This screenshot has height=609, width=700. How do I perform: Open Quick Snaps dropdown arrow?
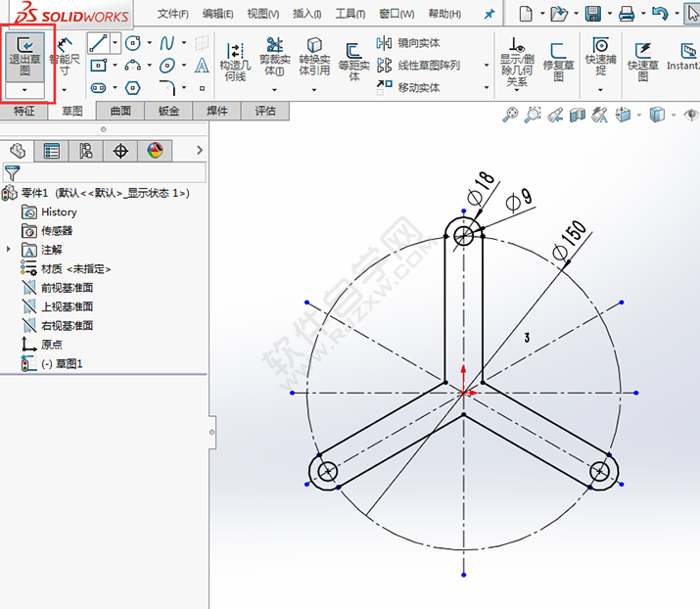click(x=600, y=90)
